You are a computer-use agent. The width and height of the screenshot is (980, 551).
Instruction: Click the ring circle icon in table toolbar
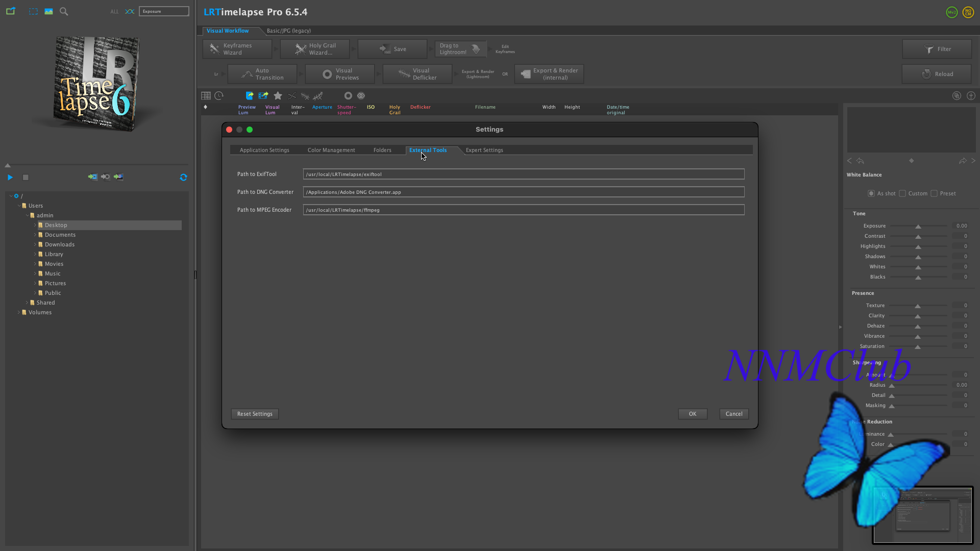[x=348, y=95]
